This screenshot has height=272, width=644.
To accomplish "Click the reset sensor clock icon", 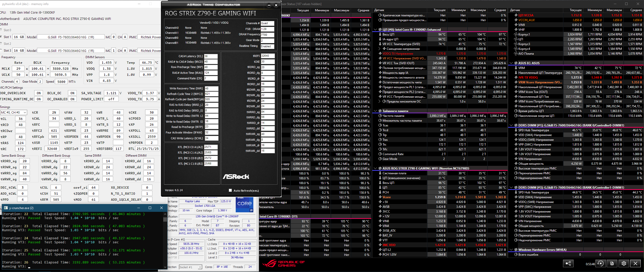I will click(600, 263).
